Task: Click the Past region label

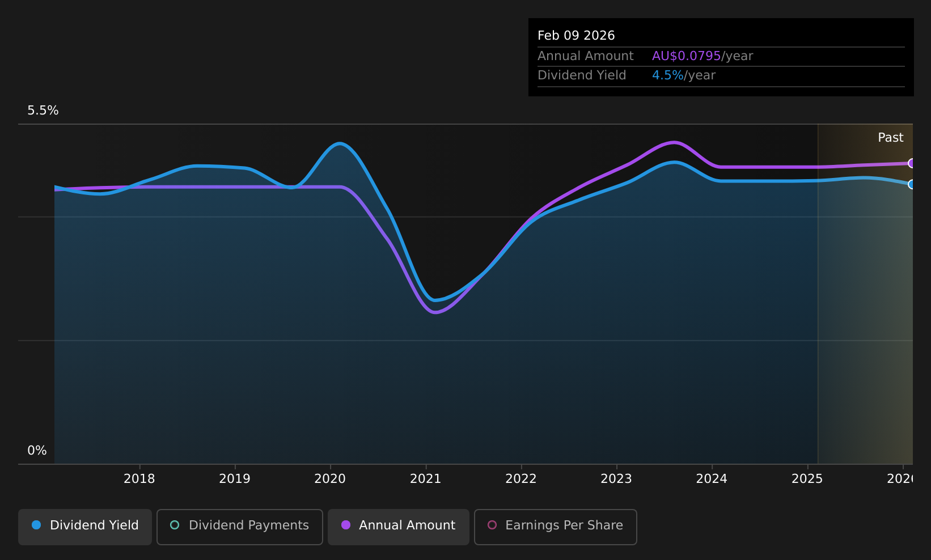Action: (891, 138)
